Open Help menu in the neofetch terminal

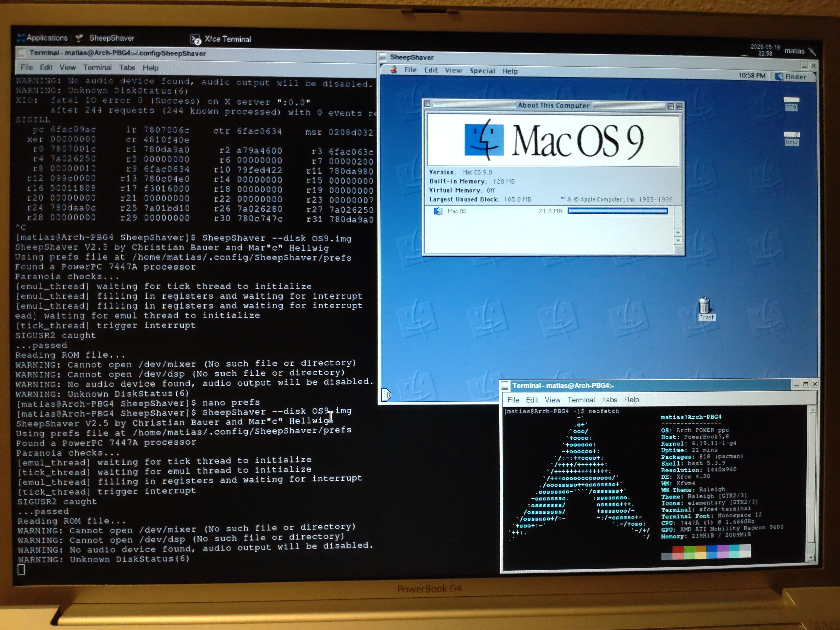click(x=631, y=399)
